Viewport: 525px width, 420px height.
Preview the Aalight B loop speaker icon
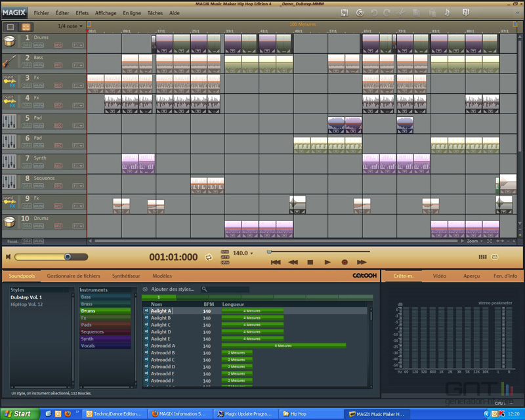146,318
